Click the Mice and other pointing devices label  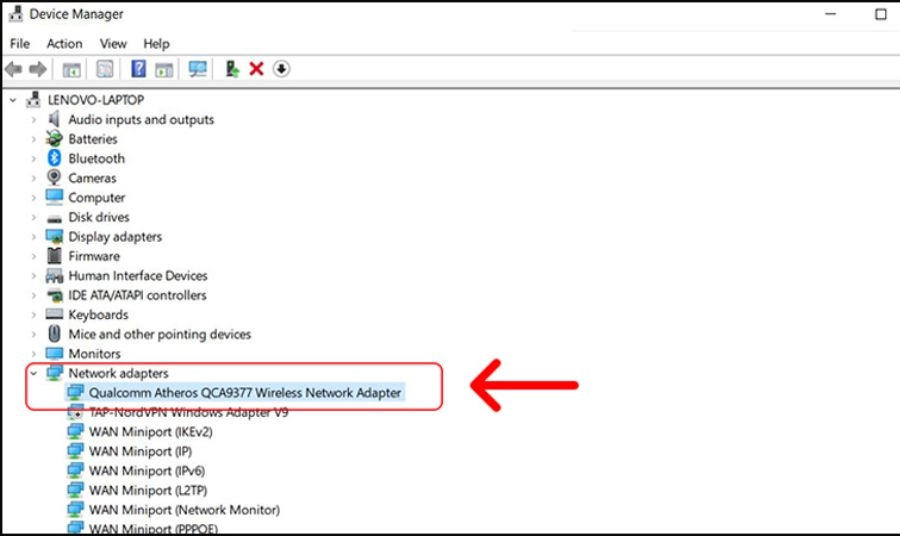(160, 334)
